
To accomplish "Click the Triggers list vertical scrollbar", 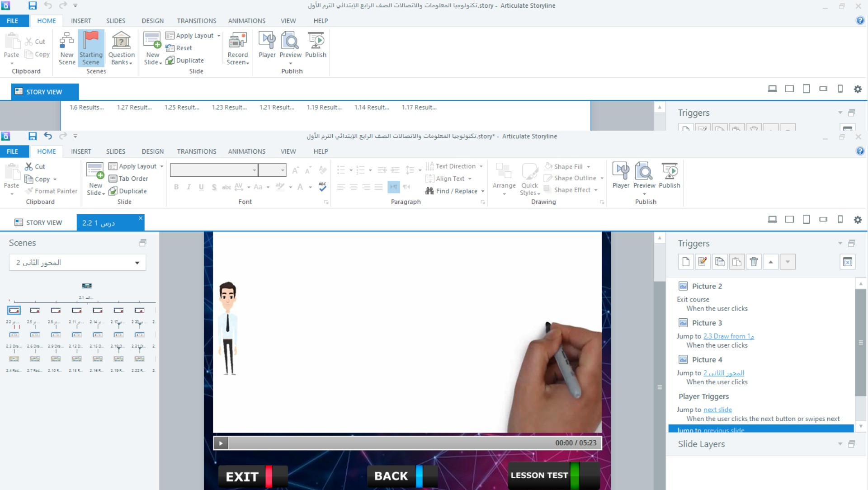I will click(861, 344).
